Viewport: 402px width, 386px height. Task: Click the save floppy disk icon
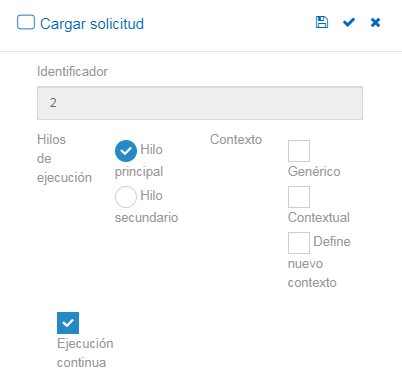322,22
